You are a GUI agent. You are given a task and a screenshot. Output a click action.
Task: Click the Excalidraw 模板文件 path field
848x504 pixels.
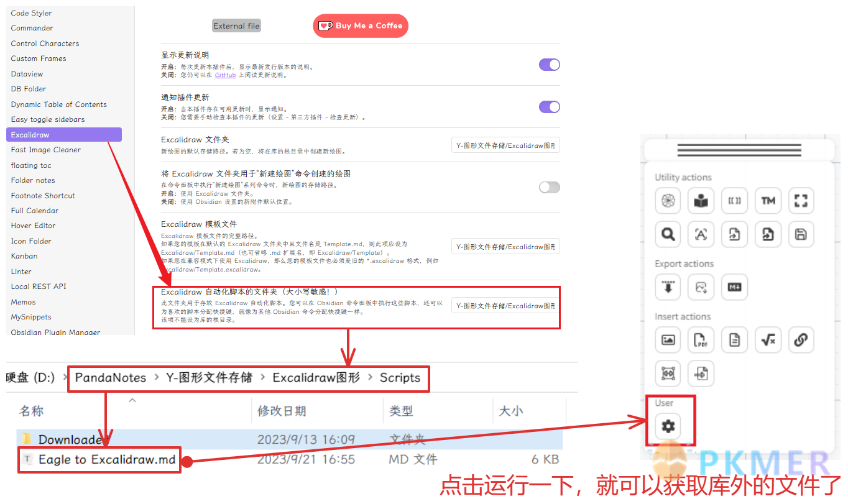coord(505,247)
